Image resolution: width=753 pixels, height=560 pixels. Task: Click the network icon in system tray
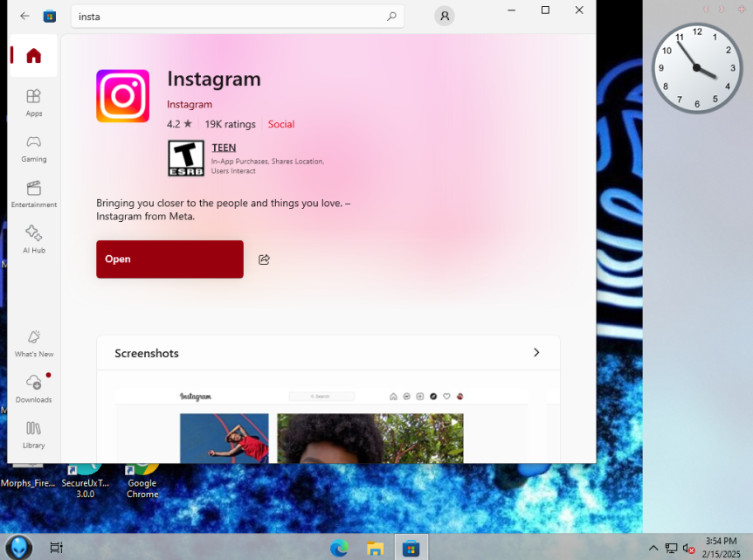click(x=671, y=548)
